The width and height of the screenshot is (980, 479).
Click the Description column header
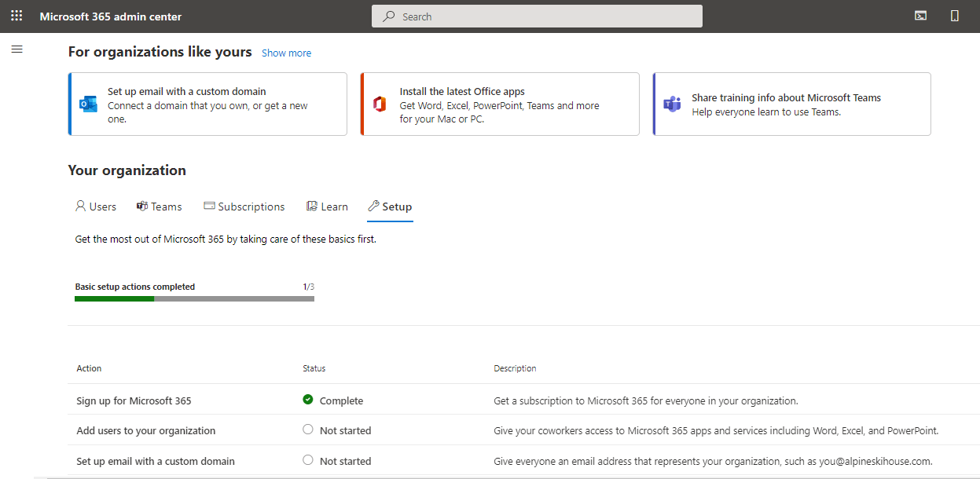click(x=515, y=368)
